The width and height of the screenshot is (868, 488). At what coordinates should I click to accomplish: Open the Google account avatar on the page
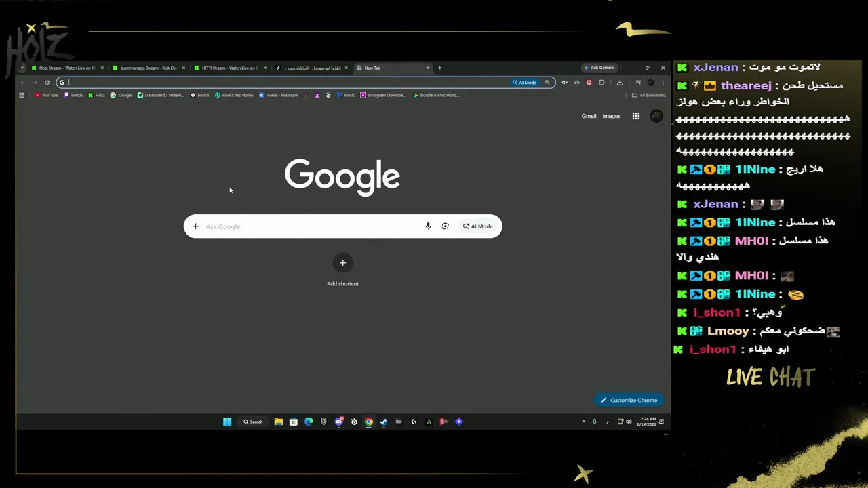656,116
